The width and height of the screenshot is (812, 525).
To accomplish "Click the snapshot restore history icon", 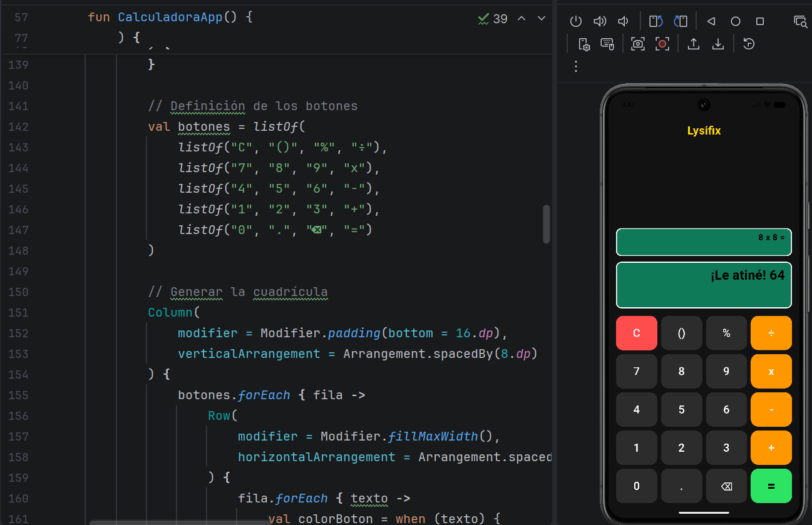I will (749, 44).
